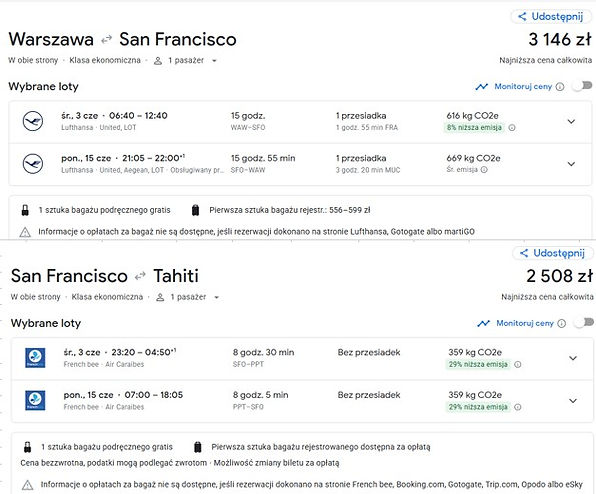596x494 pixels.
Task: Toggle Monitoruj ceny switch for Warszawa–San Francisco
Action: coord(583,86)
